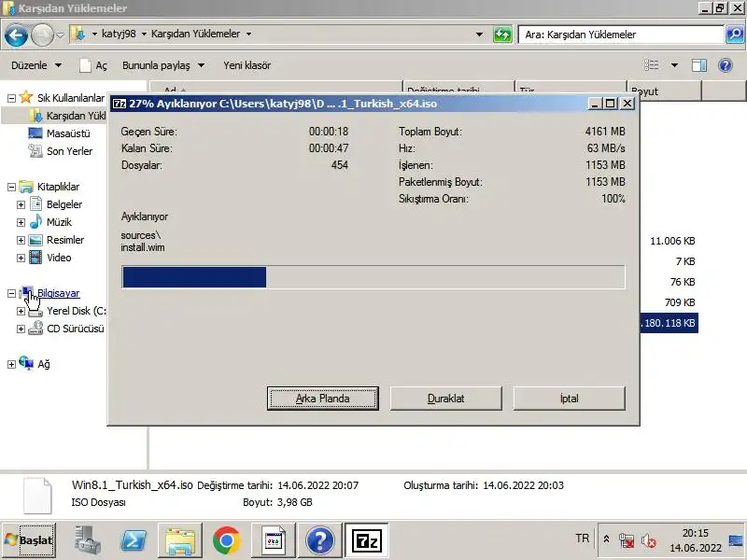Click Yeni klasör in the toolbar
The height and width of the screenshot is (560, 747).
(247, 65)
